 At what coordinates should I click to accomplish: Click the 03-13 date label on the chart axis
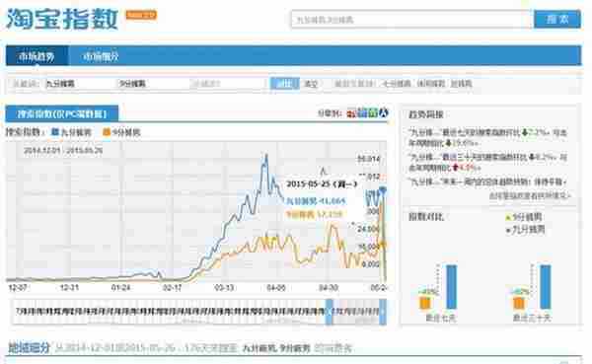pos(224,288)
